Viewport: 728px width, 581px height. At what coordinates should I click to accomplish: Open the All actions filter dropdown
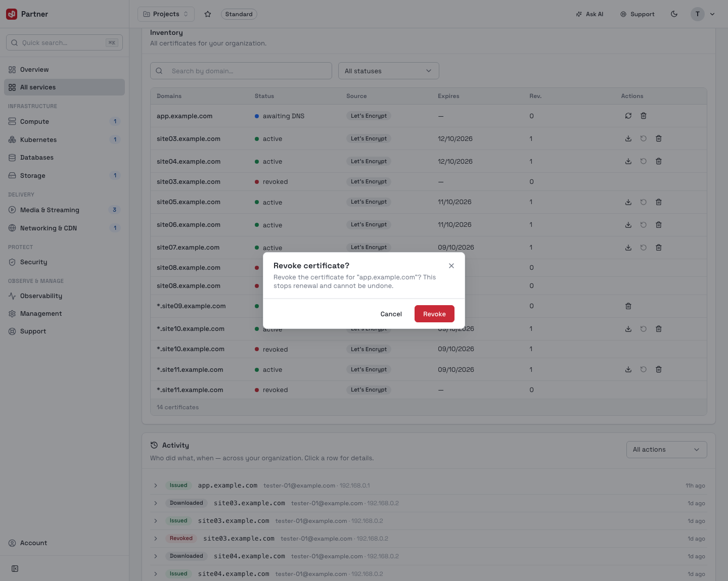pos(667,450)
